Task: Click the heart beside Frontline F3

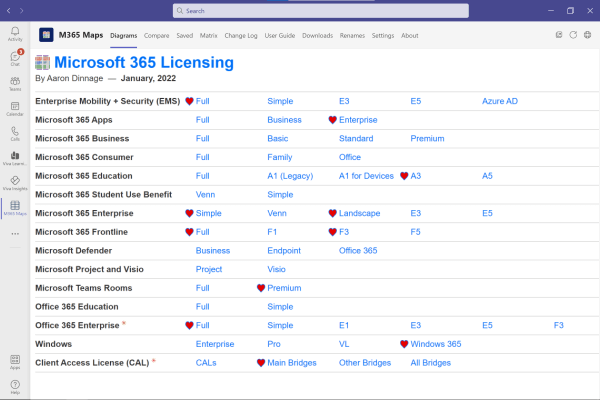Action: 333,232
